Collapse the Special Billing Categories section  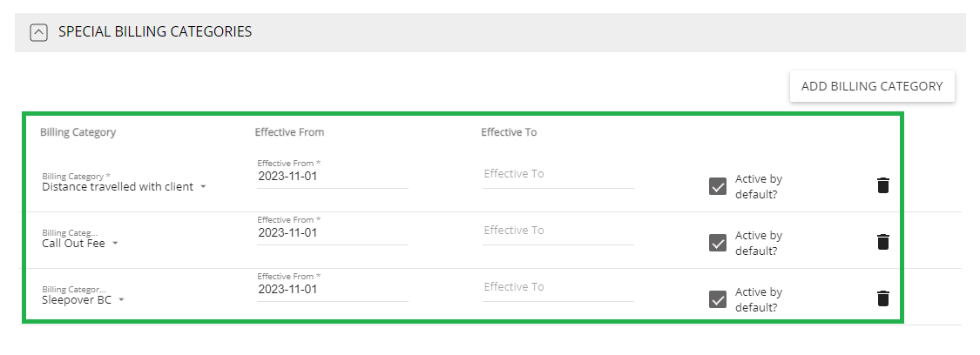pyautogui.click(x=38, y=32)
